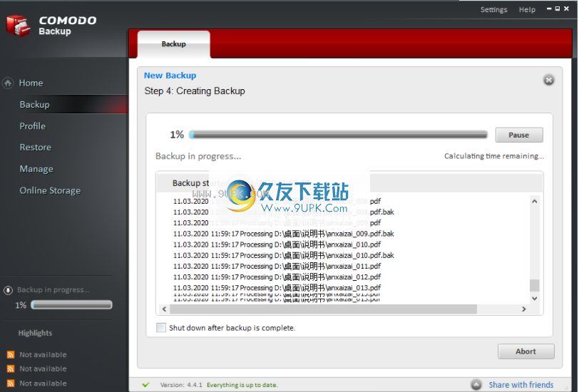579x392 pixels.
Task: Select the anxaizai_010.pdf.bak log entry
Action: pos(284,255)
